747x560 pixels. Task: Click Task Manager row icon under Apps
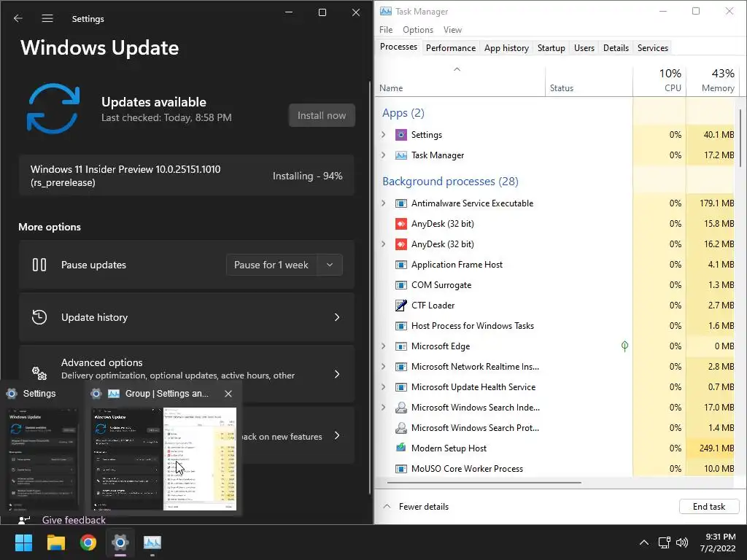[401, 155]
